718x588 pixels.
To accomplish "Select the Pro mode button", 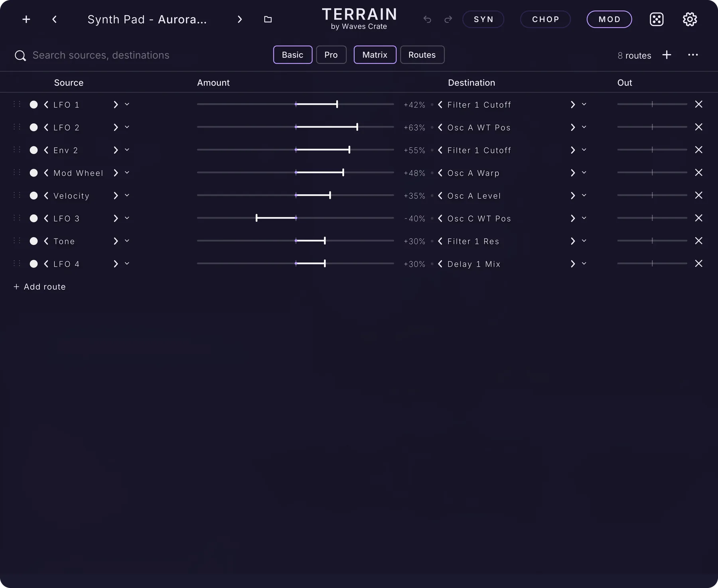I will pyautogui.click(x=331, y=55).
